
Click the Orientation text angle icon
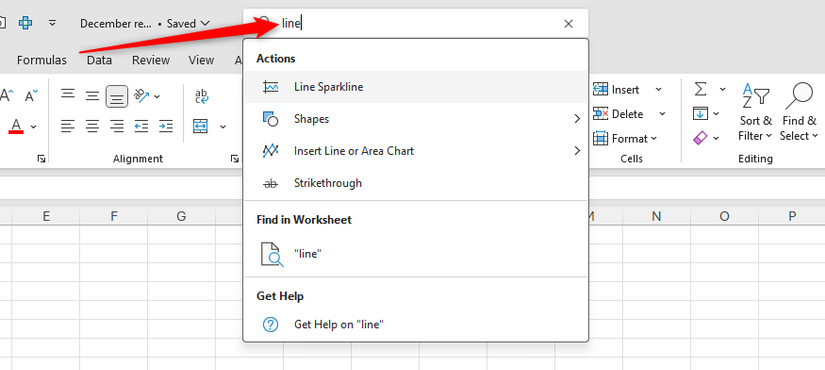[x=142, y=95]
